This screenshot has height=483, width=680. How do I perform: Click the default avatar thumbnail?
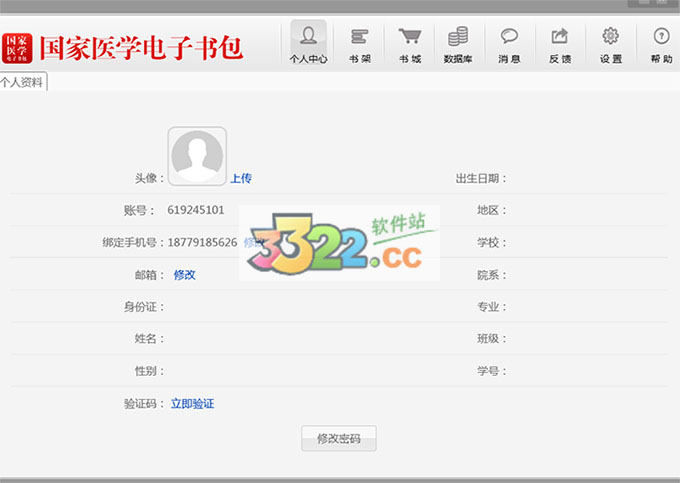pos(197,156)
